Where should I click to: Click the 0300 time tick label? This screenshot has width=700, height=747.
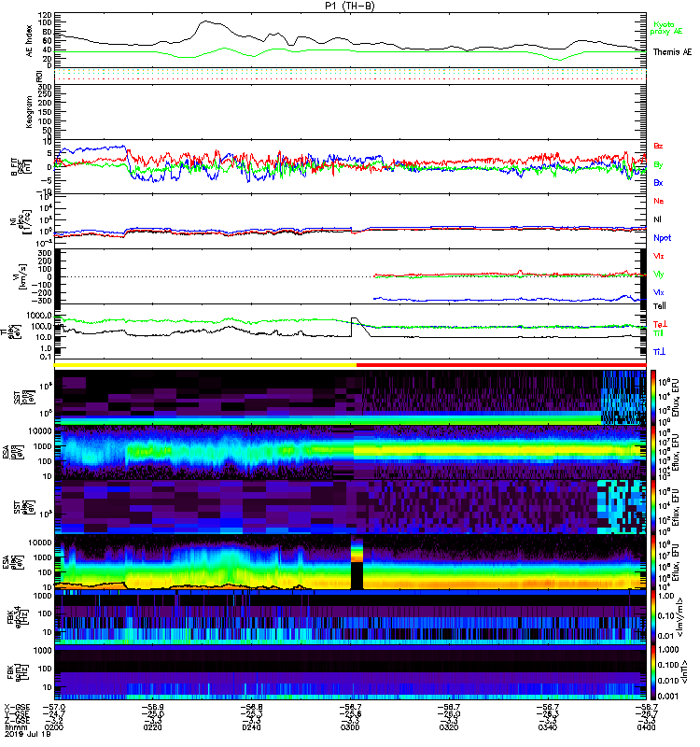(x=350, y=727)
